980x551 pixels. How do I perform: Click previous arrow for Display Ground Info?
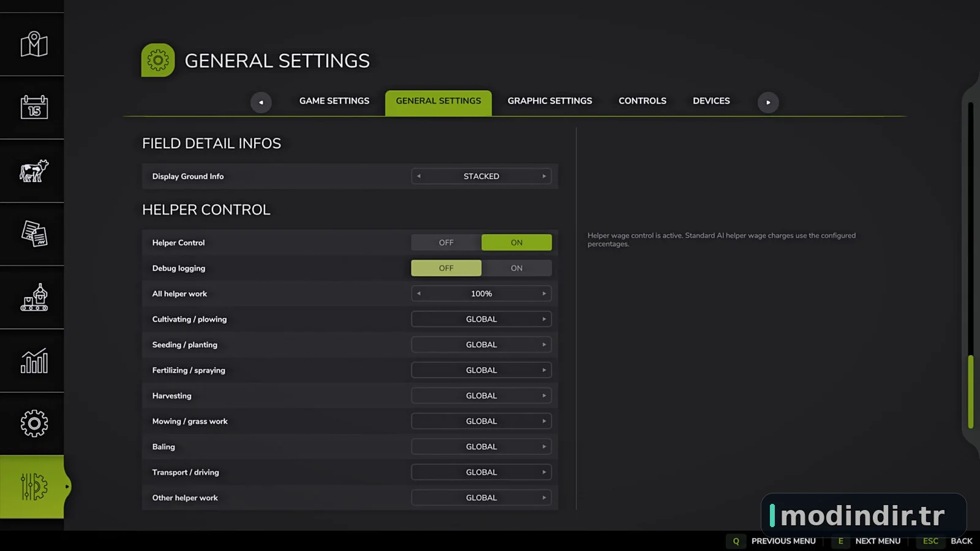419,176
